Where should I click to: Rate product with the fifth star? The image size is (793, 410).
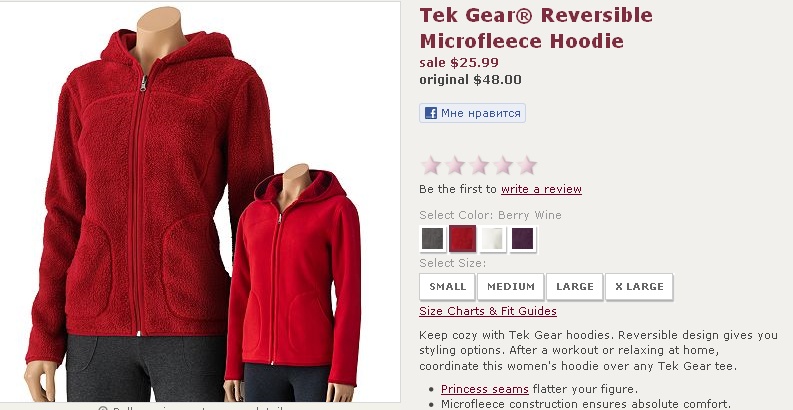527,165
